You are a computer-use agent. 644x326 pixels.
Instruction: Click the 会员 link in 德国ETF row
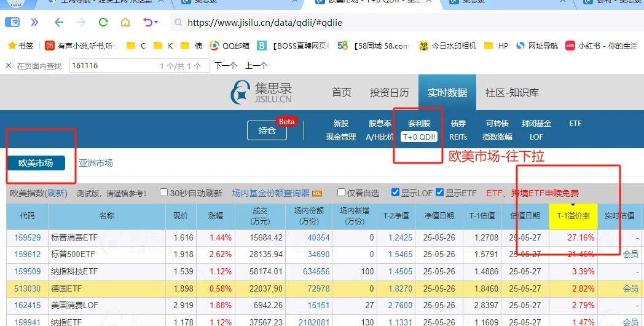pos(630,288)
